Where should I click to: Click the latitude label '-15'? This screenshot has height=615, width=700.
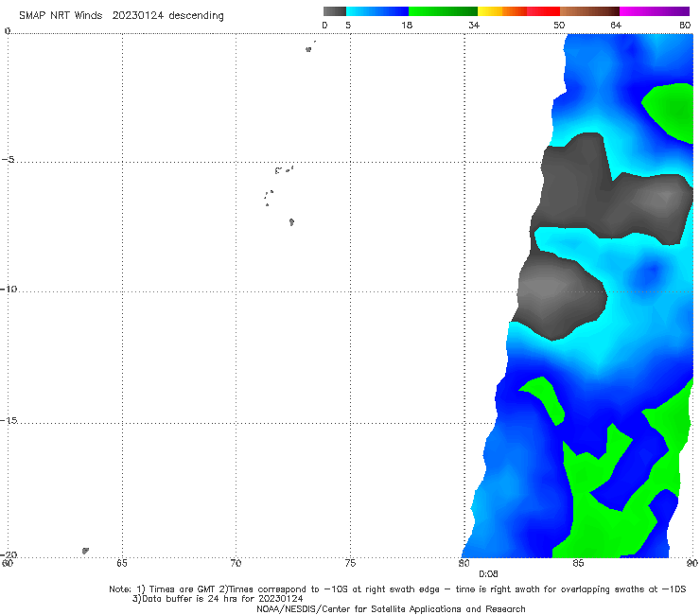(x=9, y=420)
